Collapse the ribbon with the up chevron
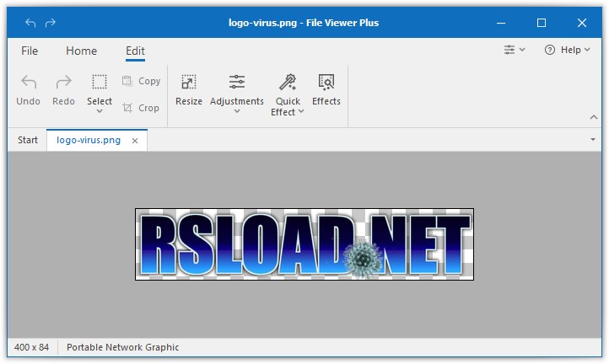Image resolution: width=609 pixels, height=364 pixels. 594,117
